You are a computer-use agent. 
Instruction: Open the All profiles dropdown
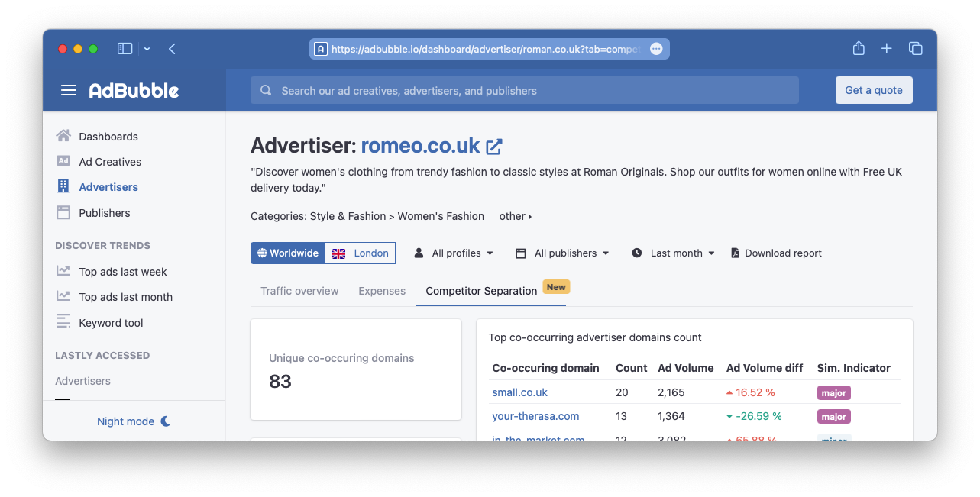point(454,253)
